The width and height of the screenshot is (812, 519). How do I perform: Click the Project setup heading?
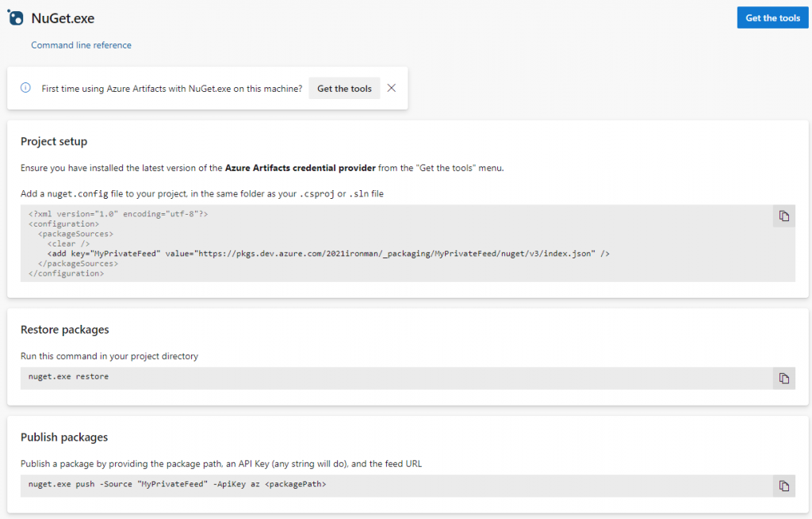[54, 141]
